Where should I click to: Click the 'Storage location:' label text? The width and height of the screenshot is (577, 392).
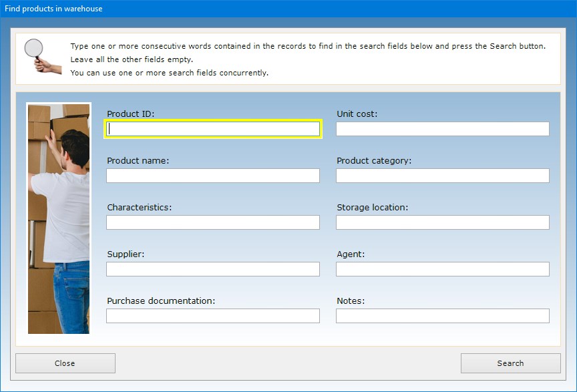(x=372, y=208)
